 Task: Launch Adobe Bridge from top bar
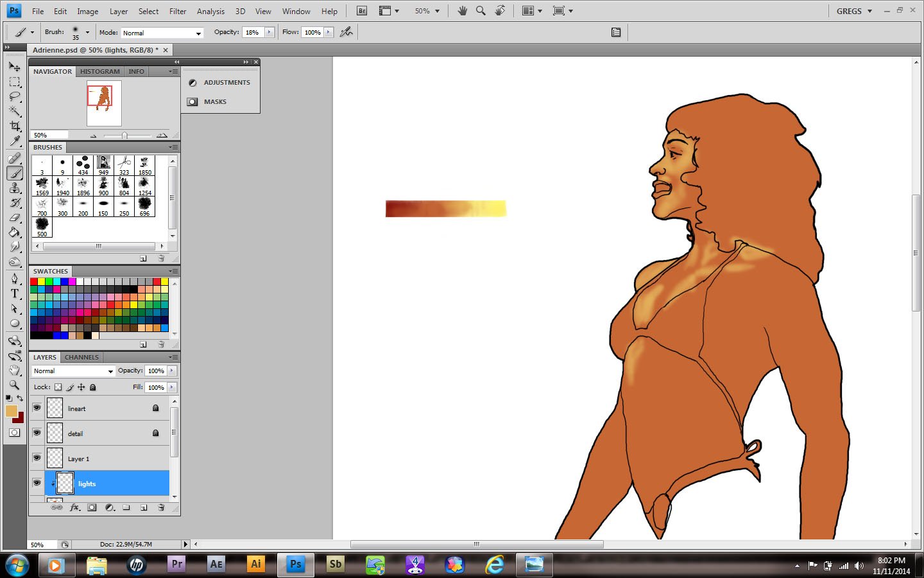tap(362, 11)
